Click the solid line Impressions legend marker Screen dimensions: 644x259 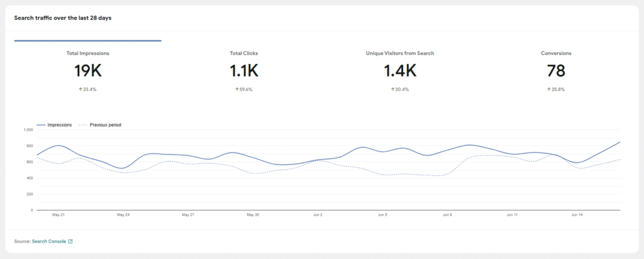point(41,125)
